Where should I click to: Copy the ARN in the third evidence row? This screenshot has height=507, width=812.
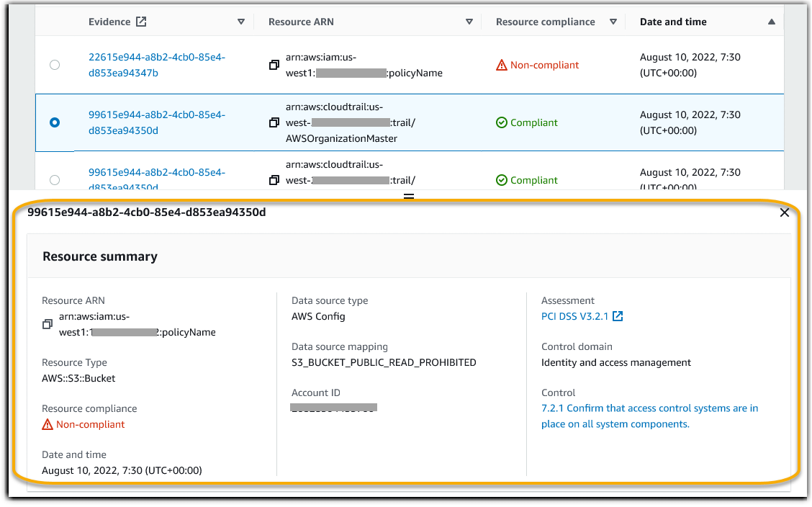tap(274, 180)
